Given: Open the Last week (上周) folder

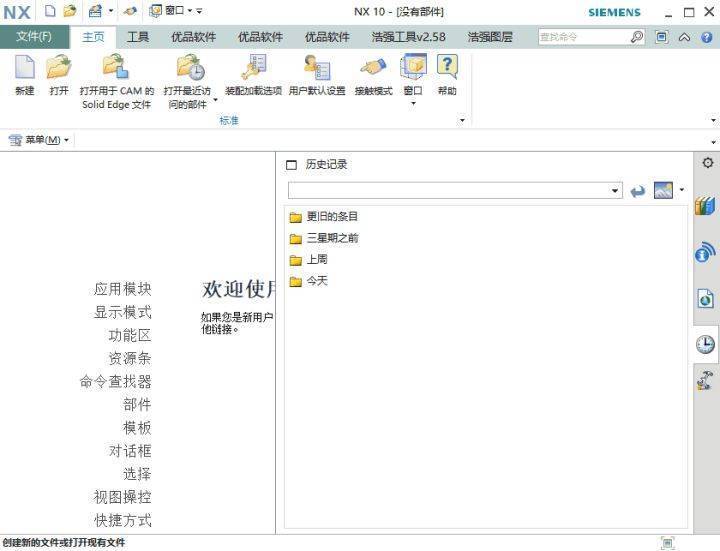Looking at the screenshot, I should (309, 259).
